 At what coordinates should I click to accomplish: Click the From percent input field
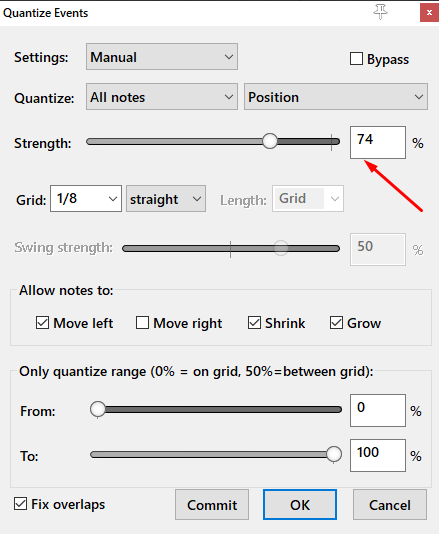378,410
